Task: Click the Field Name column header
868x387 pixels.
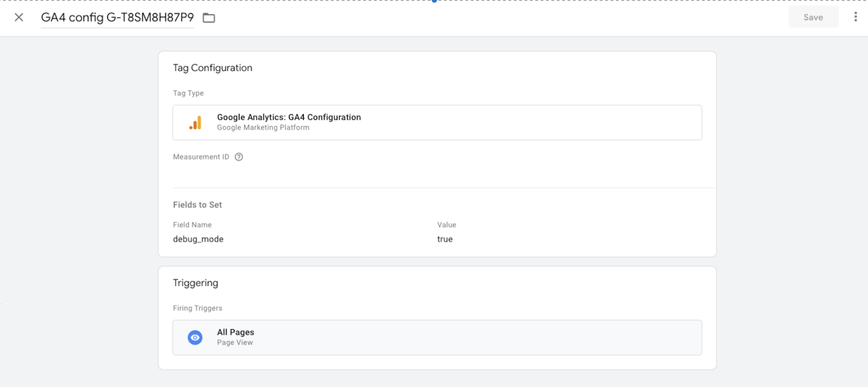Action: (x=192, y=225)
